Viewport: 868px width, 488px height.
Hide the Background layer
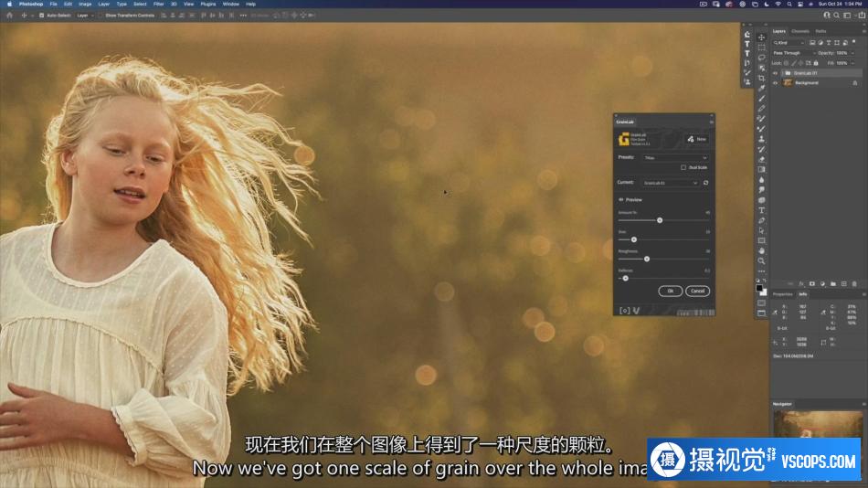click(x=775, y=83)
